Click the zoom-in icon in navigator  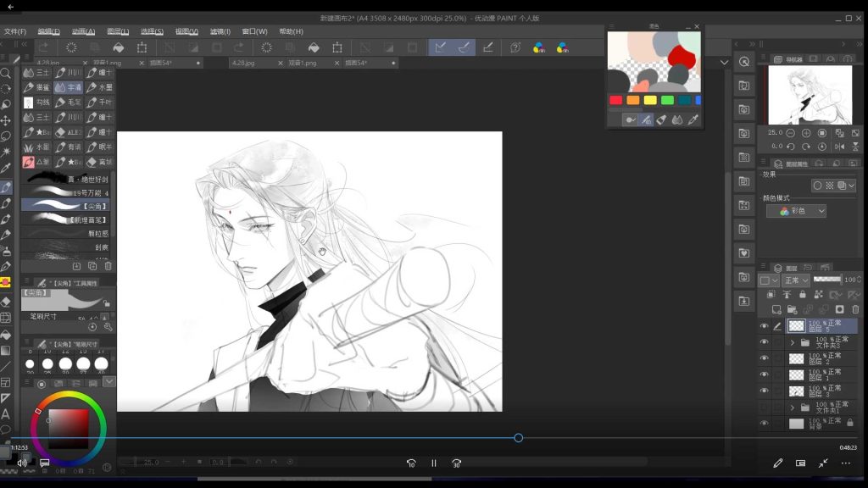coord(806,133)
